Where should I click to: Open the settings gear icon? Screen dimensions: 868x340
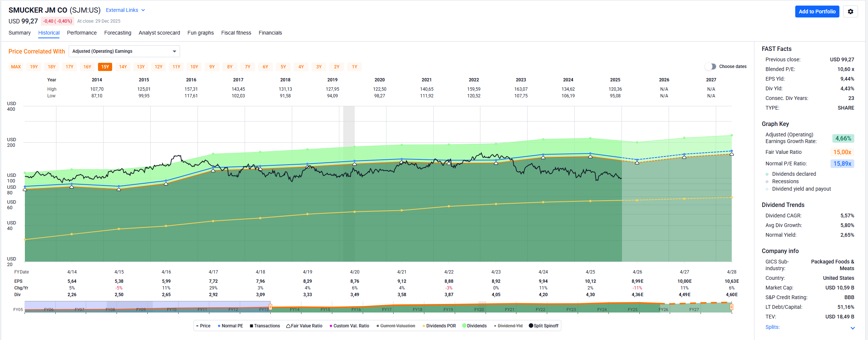coord(850,12)
